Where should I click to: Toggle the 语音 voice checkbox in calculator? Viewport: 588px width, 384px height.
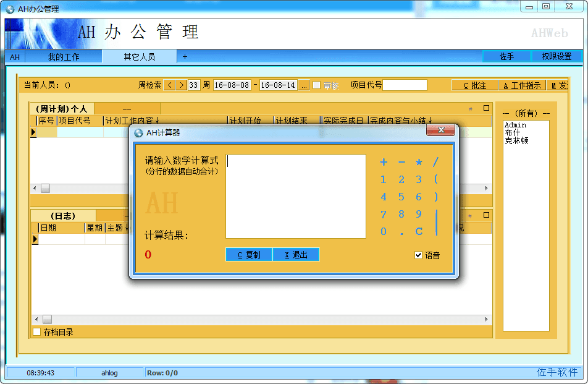tap(418, 254)
